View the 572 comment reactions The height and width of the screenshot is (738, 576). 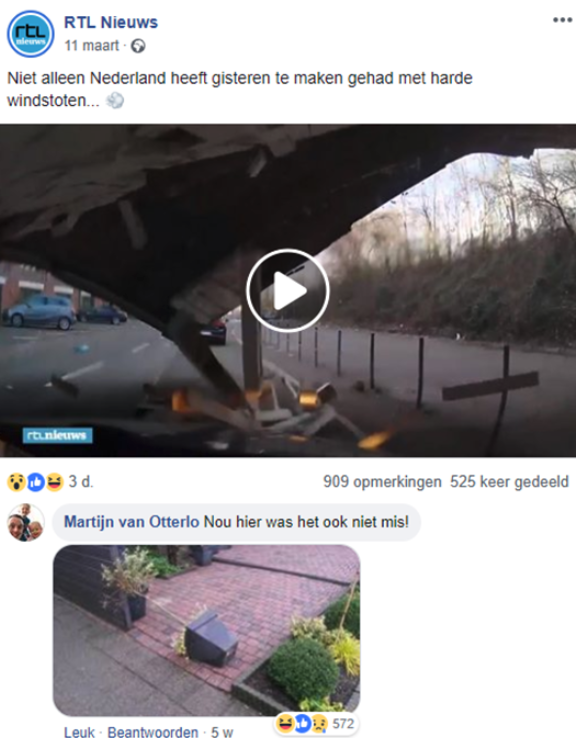click(316, 723)
